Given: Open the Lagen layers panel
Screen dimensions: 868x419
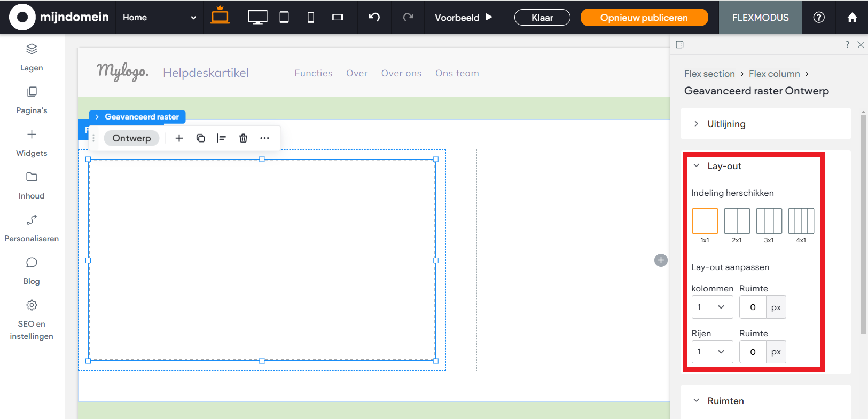Looking at the screenshot, I should (32, 57).
